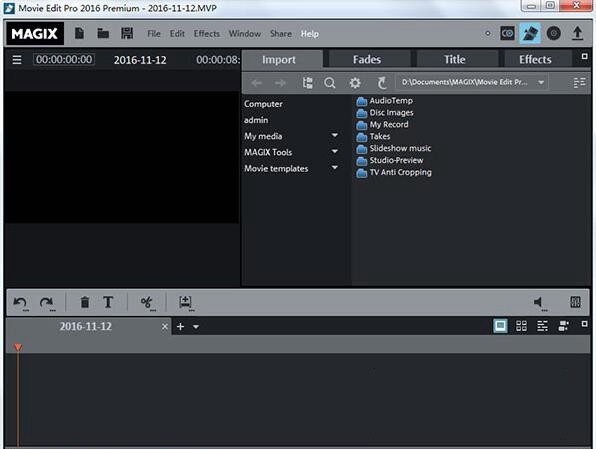The image size is (596, 449).
Task: Toggle storyboard mode view button
Action: coord(500,326)
